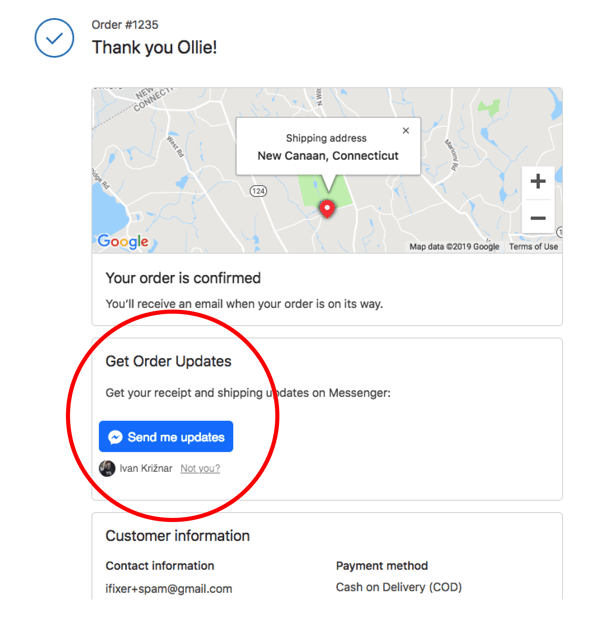This screenshot has height=620, width=600.
Task: Click Ivan Križnar's profile avatar
Action: 107,469
